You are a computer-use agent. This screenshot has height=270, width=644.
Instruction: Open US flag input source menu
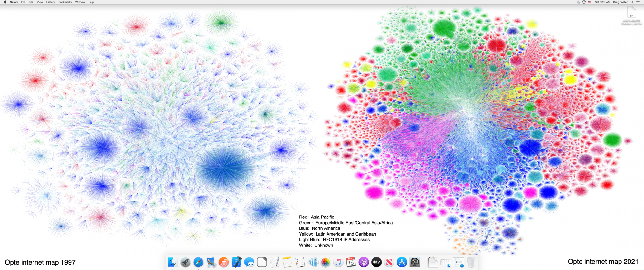point(590,2)
